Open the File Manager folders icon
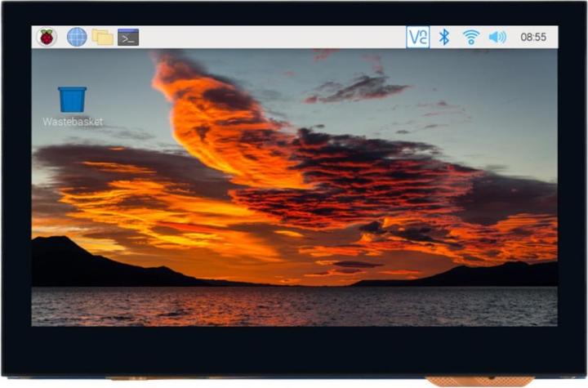 (x=102, y=37)
